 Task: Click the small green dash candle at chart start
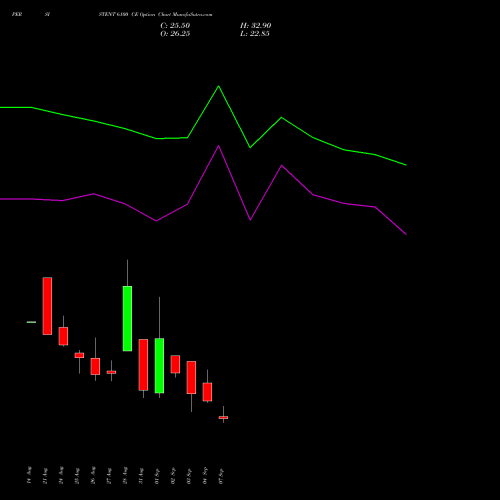[31, 322]
